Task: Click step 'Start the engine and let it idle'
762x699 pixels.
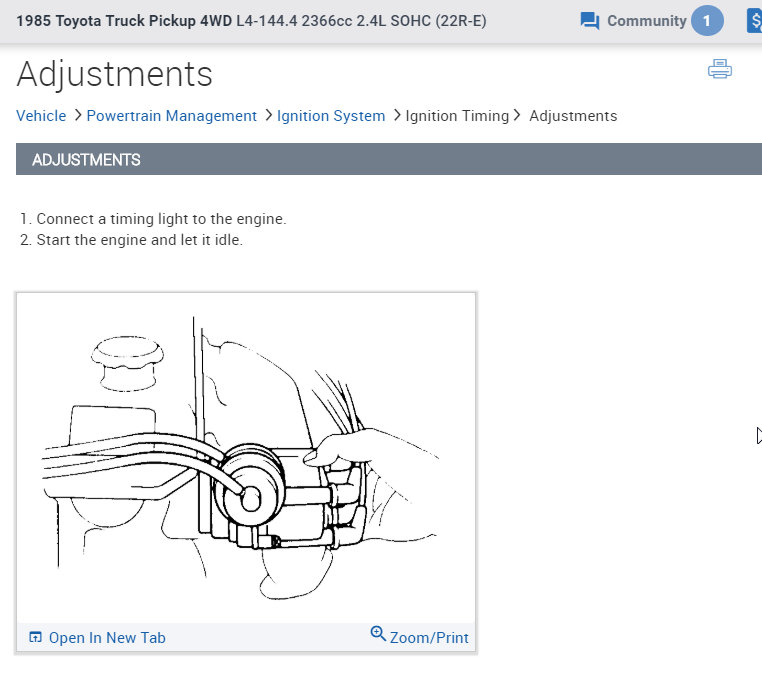Action: pyautogui.click(x=139, y=240)
